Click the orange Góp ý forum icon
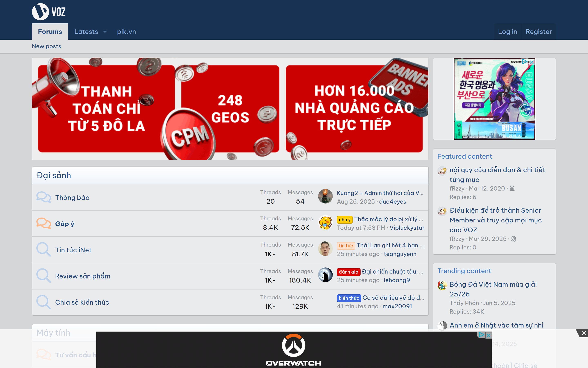The height and width of the screenshot is (368, 588). 43,223
